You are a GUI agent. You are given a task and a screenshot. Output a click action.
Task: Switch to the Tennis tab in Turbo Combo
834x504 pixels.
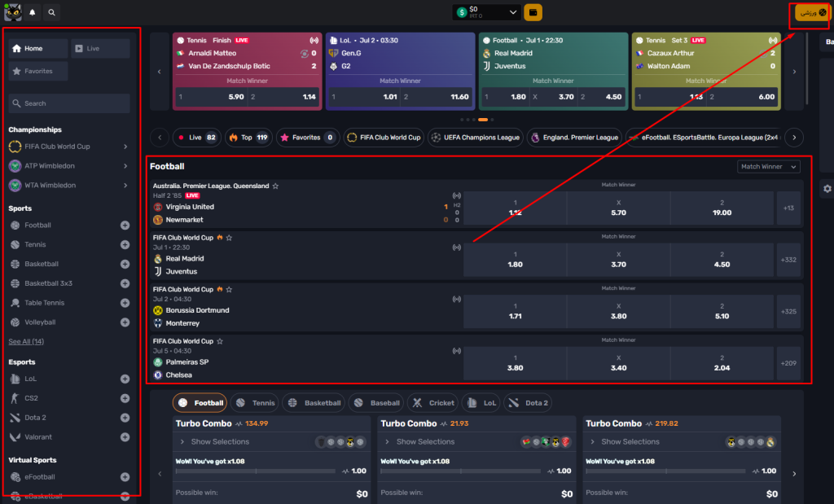[256, 403]
